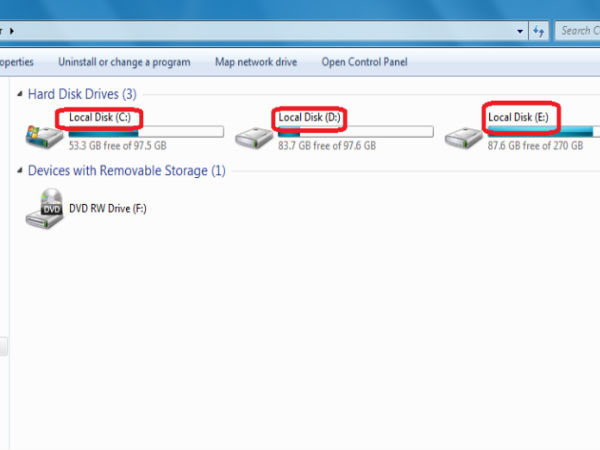Click the Hard Disk Drives (3) group header

[82, 94]
